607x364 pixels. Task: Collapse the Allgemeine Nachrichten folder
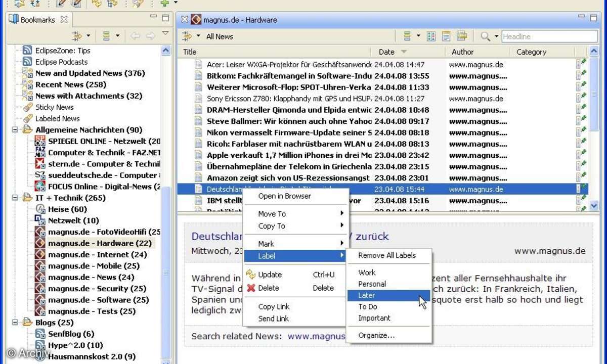click(x=15, y=130)
